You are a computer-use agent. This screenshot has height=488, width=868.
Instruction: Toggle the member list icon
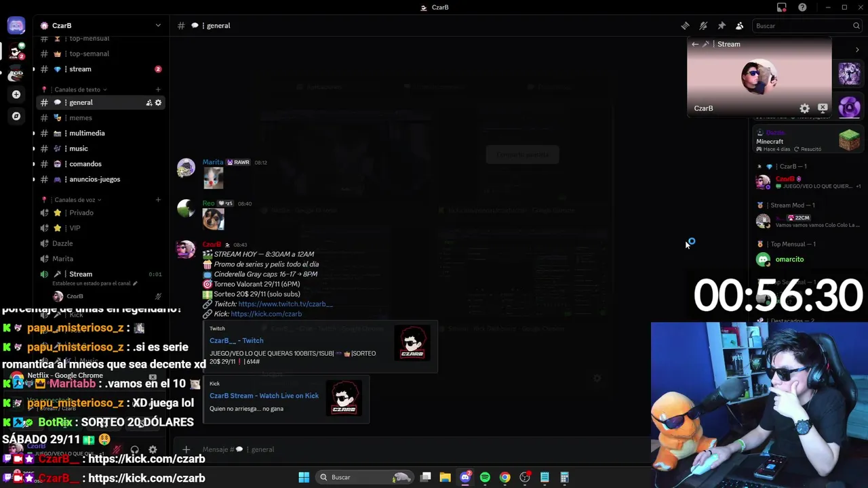(740, 26)
